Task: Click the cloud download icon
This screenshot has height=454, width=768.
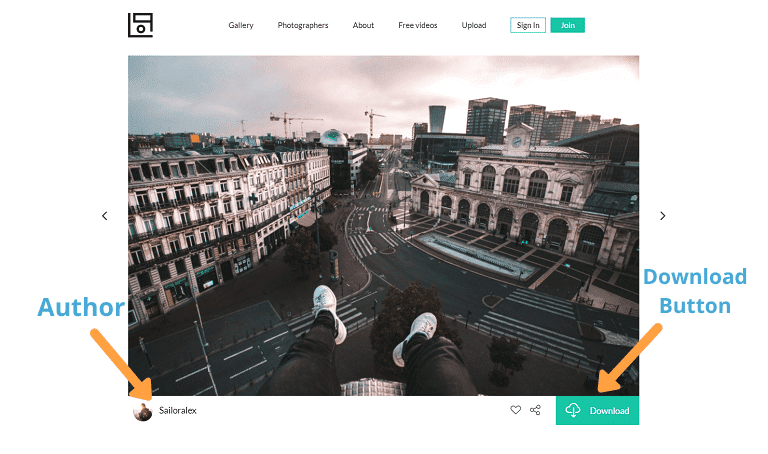Action: tap(573, 410)
